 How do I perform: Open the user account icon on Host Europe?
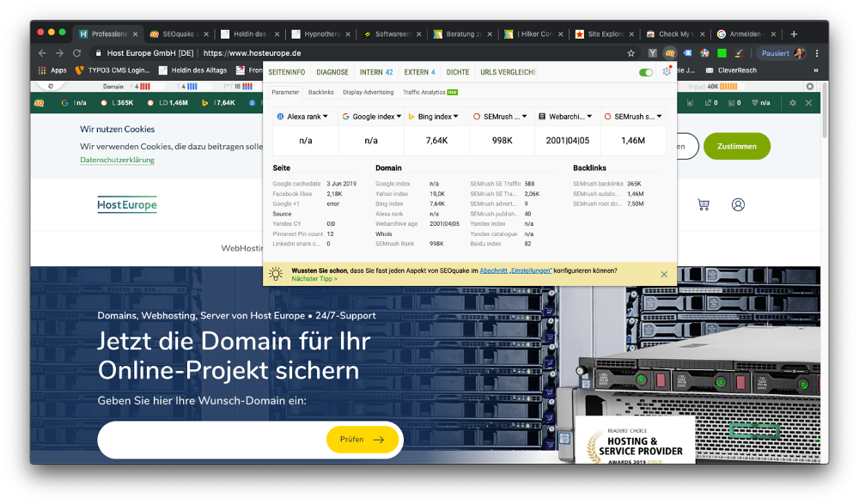[x=738, y=205]
